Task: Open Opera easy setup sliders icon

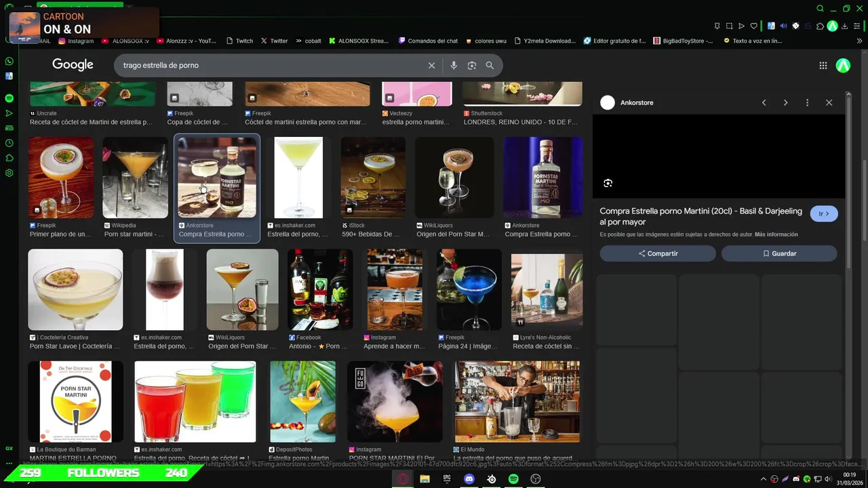Action: (856, 26)
